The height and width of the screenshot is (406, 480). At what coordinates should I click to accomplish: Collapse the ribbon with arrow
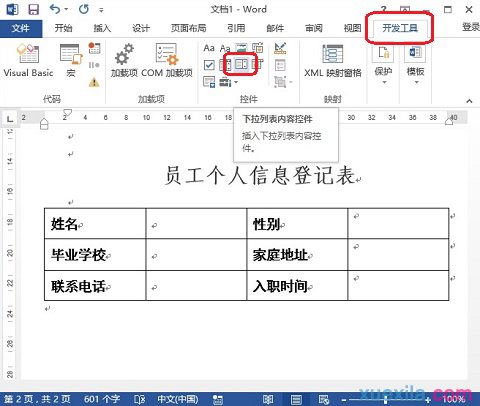click(469, 101)
